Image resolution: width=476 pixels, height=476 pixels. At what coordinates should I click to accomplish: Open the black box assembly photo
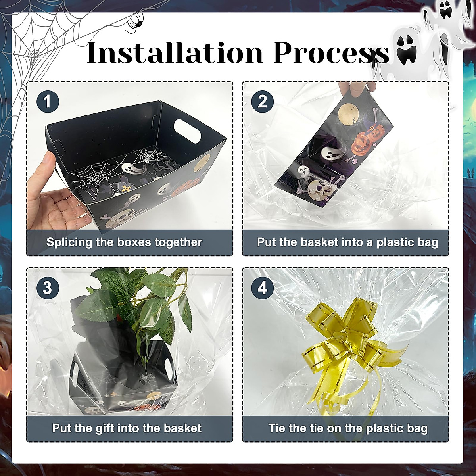click(x=130, y=156)
